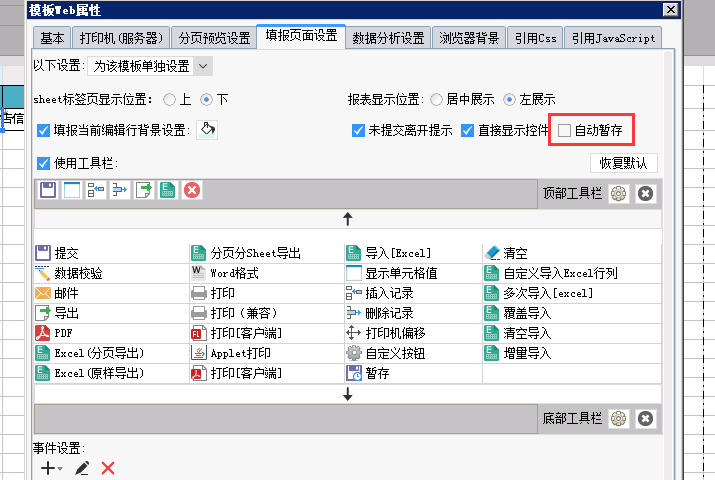Set sheet tab position to 下

207,99
